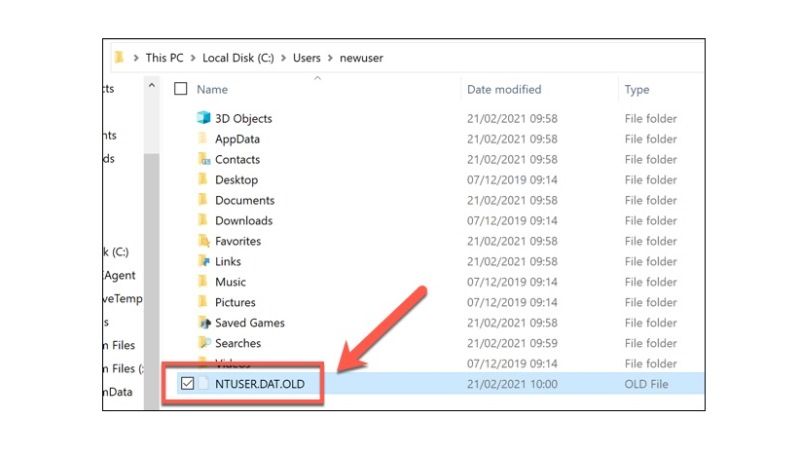Click the Desktop folder icon
The height and width of the screenshot is (450, 800).
point(203,179)
